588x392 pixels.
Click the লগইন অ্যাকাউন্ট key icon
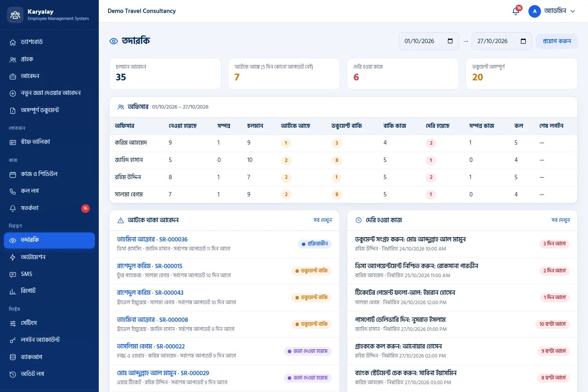click(13, 340)
